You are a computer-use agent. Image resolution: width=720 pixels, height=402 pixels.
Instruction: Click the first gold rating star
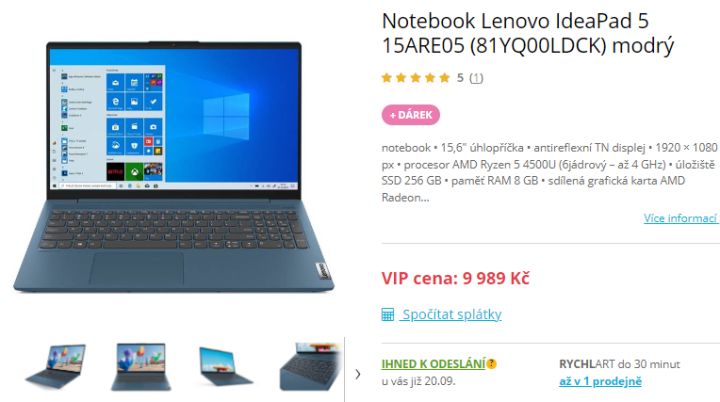click(x=387, y=78)
